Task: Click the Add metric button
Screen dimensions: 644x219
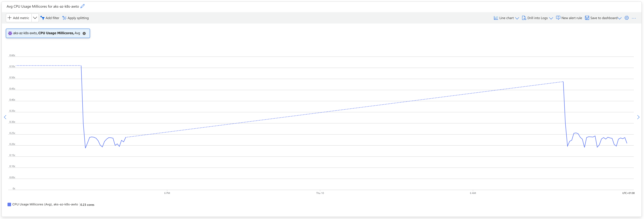Action: [19, 18]
